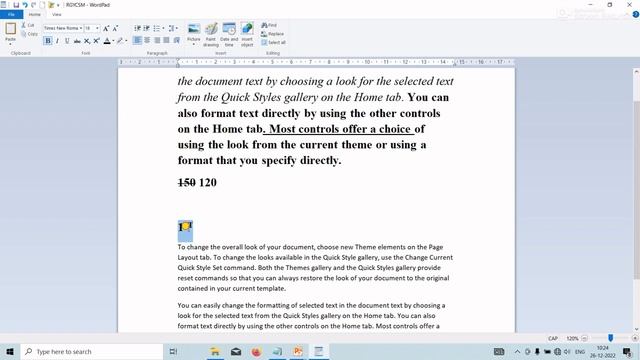
Task: Expand the highlight color dropdown arrow
Action: pyautogui.click(x=126, y=41)
